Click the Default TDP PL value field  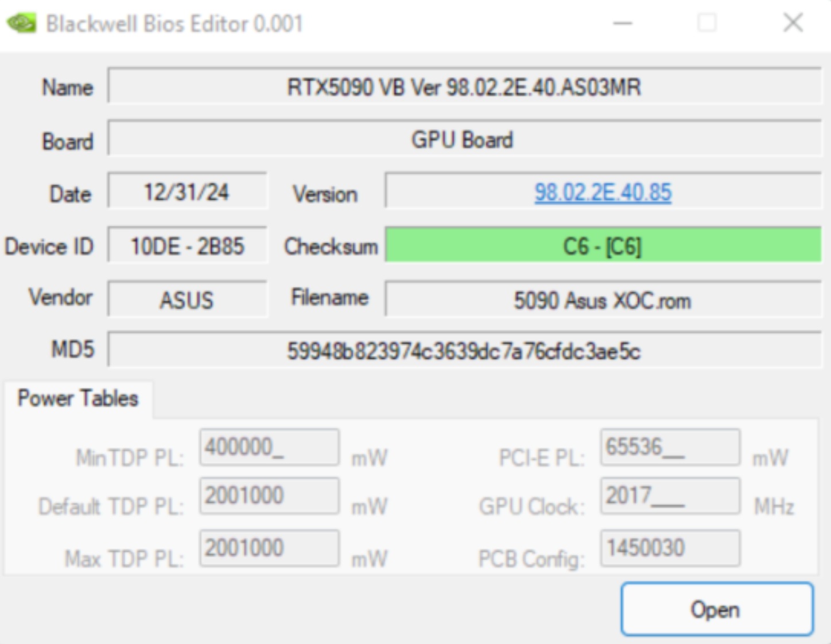(269, 495)
